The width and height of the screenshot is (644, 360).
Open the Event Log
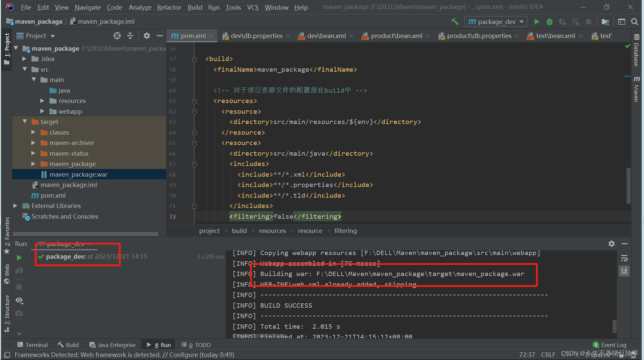pos(610,345)
